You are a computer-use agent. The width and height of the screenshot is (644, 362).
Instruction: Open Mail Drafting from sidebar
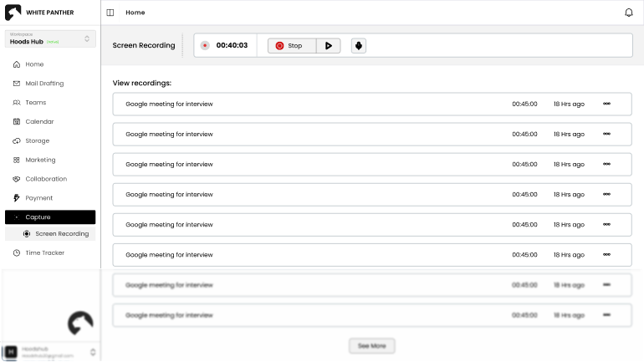coord(43,84)
